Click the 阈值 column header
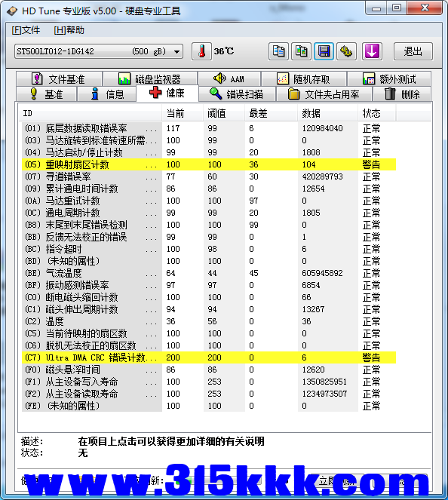 point(225,113)
